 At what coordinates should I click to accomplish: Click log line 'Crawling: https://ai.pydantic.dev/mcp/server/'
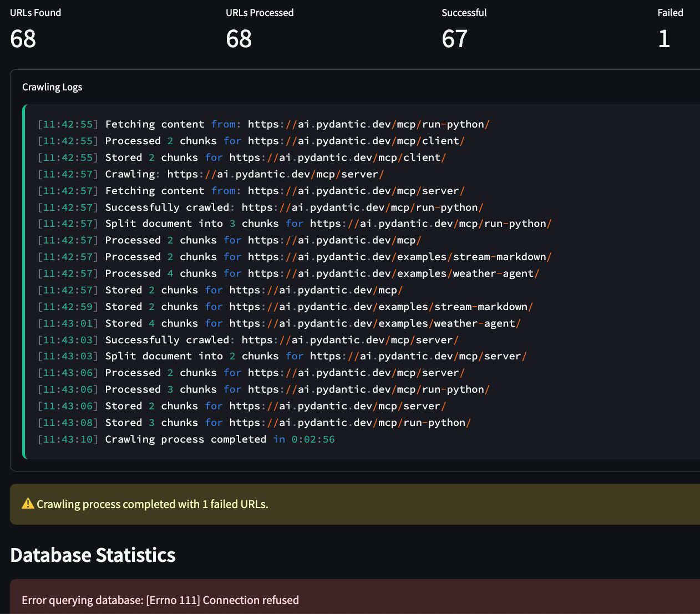pos(211,174)
